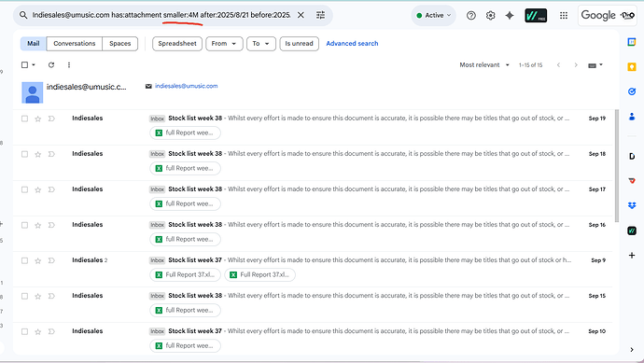Viewport: 644px width, 363px height.
Task: Apply the Spreadsheet filter chip
Action: (x=177, y=44)
